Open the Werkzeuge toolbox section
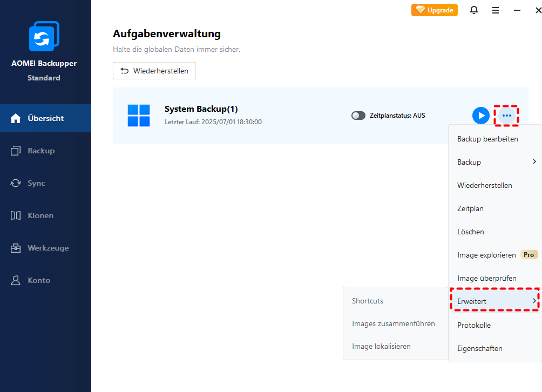 46,248
